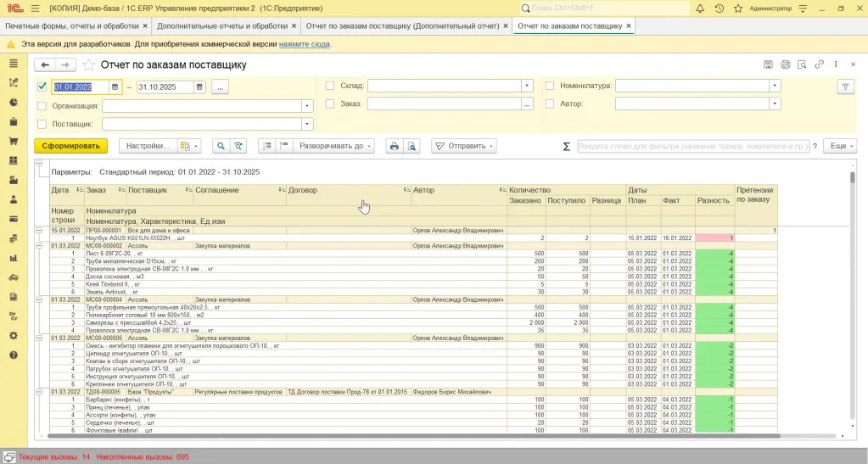Open the Еще dropdown menu
Screen dimensions: 868x464
(840, 146)
